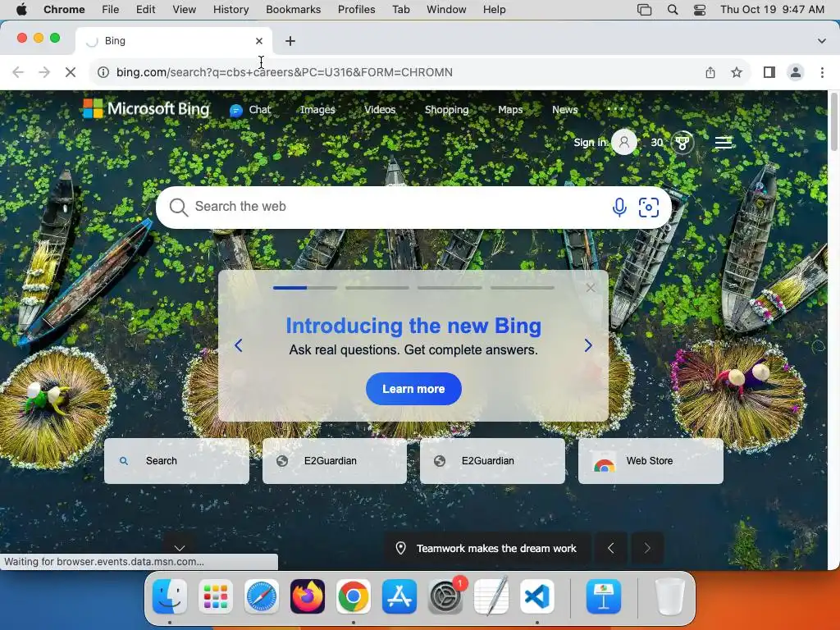Open App Store from the dock

coord(399,596)
